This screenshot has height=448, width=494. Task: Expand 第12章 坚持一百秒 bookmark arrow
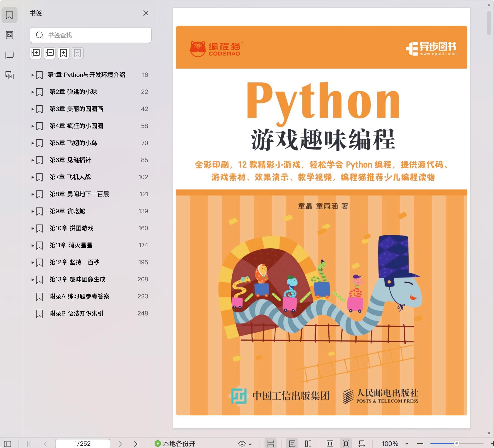[33, 262]
